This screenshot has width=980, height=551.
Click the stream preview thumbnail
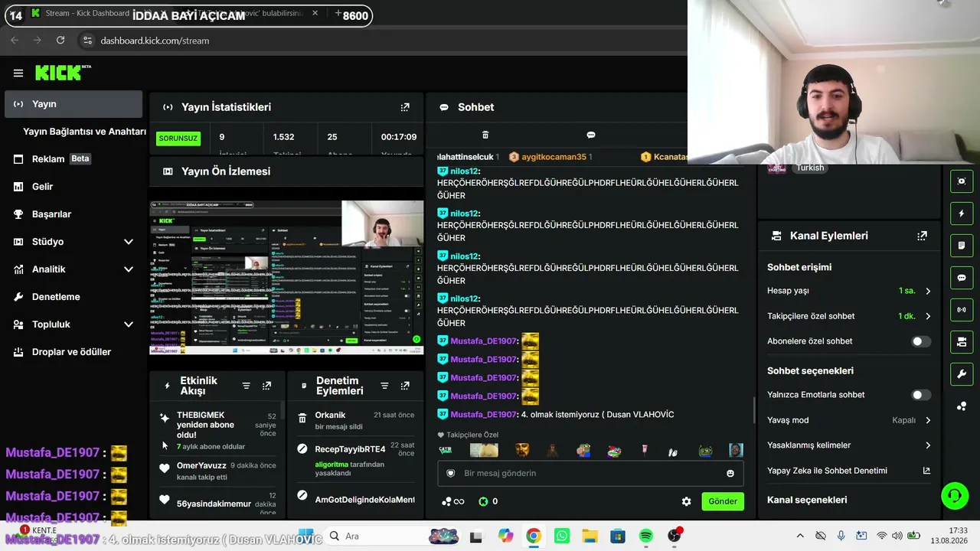point(286,277)
